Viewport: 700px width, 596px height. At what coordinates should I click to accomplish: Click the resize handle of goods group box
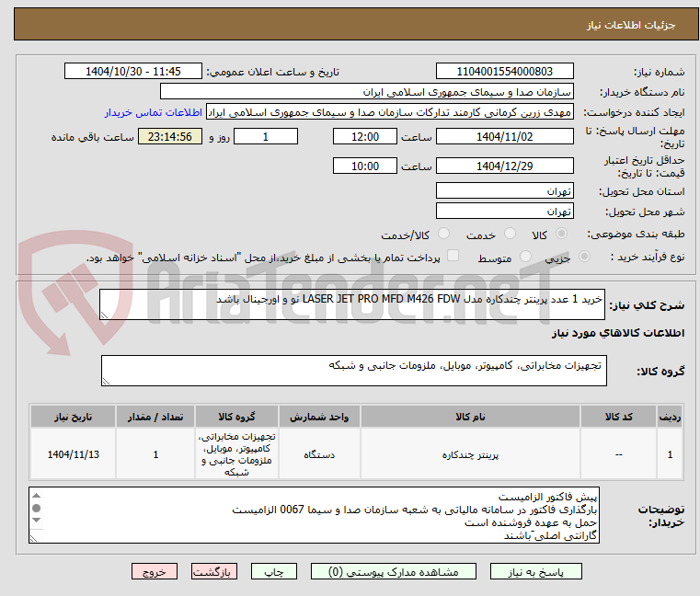coord(107,381)
